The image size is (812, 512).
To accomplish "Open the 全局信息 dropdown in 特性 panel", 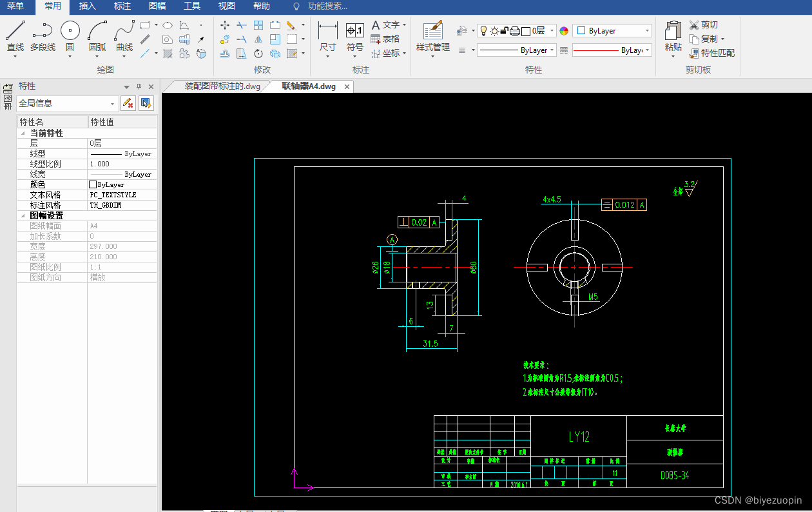I will (113, 103).
